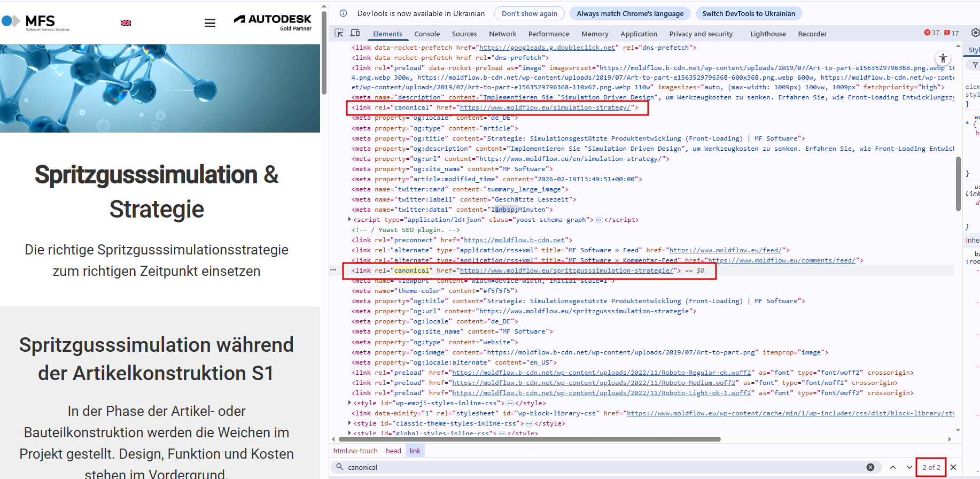Go to the next search match

[909, 467]
